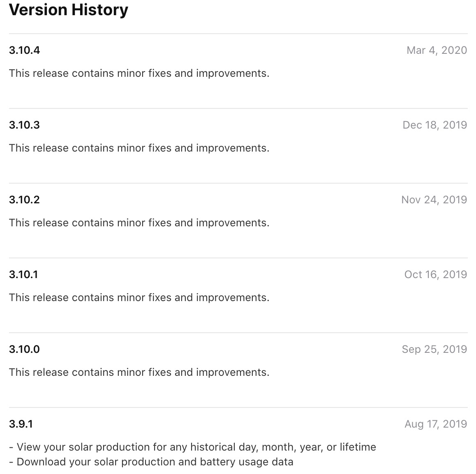Screen dimensions: 476x474
Task: Click the Oct 16, 2019 release date
Action: (435, 274)
